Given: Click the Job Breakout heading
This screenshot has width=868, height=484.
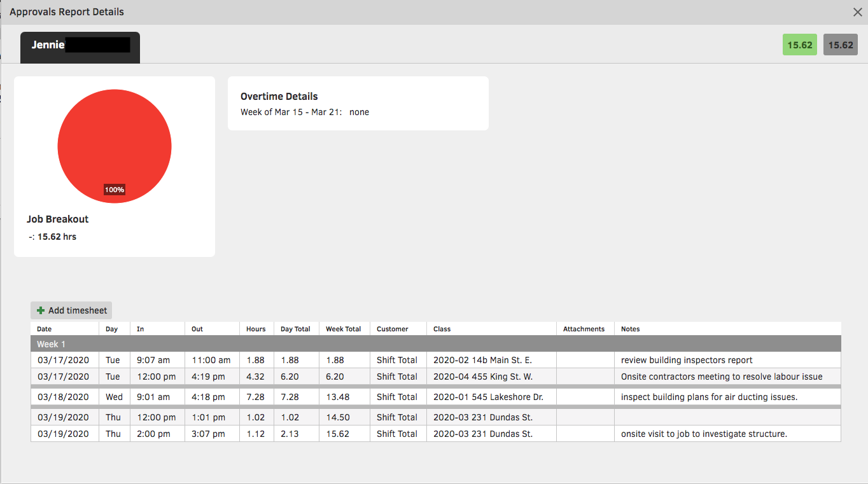Looking at the screenshot, I should pos(57,219).
